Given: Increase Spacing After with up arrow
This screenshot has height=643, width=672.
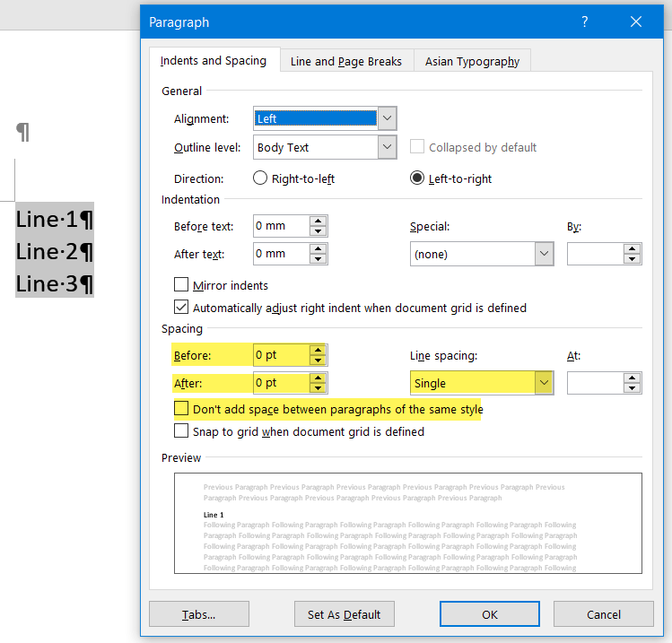Looking at the screenshot, I should coord(318,378).
